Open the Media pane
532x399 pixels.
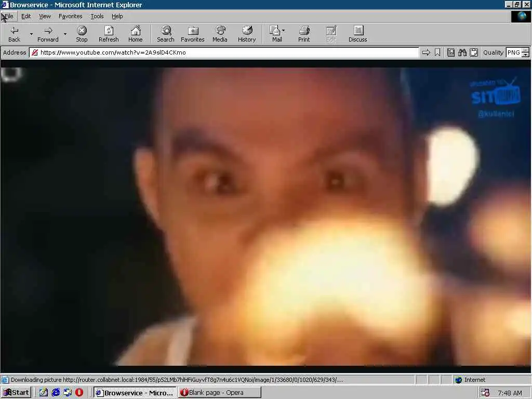coord(220,34)
